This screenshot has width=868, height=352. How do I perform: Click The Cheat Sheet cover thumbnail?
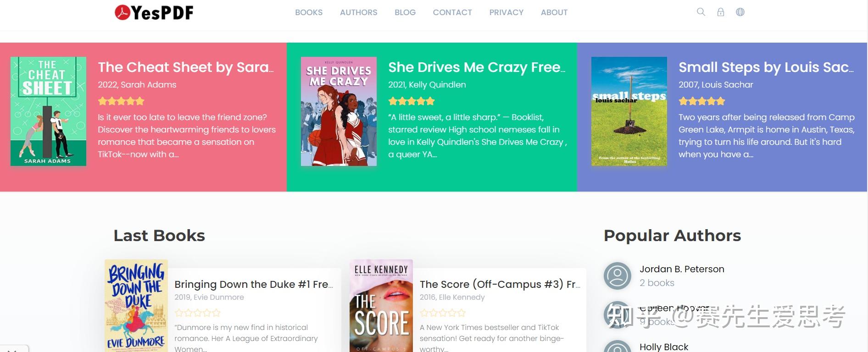[x=48, y=111]
